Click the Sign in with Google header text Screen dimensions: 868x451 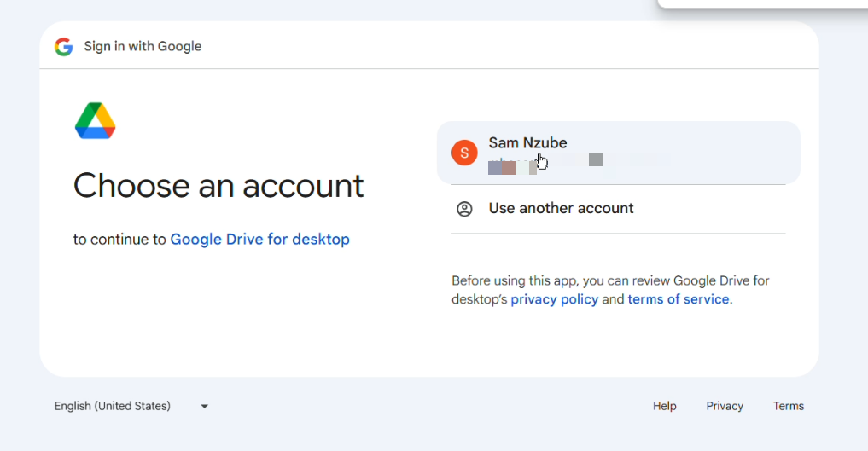click(x=143, y=47)
